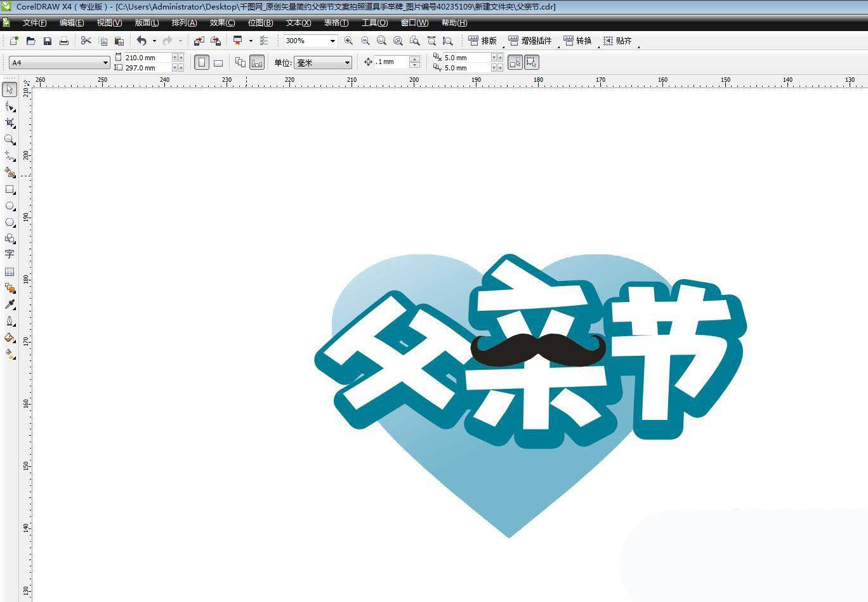Click the Save floppy disk icon
The height and width of the screenshot is (602, 868).
pos(47,41)
